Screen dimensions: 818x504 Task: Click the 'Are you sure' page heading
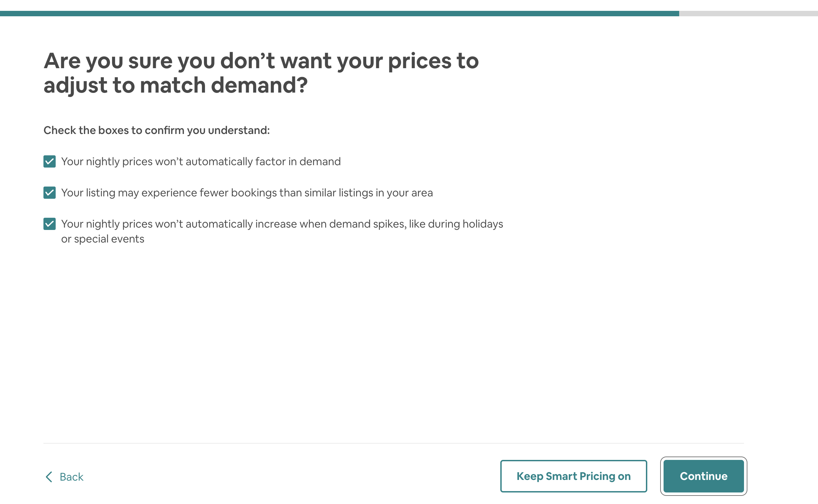(261, 61)
